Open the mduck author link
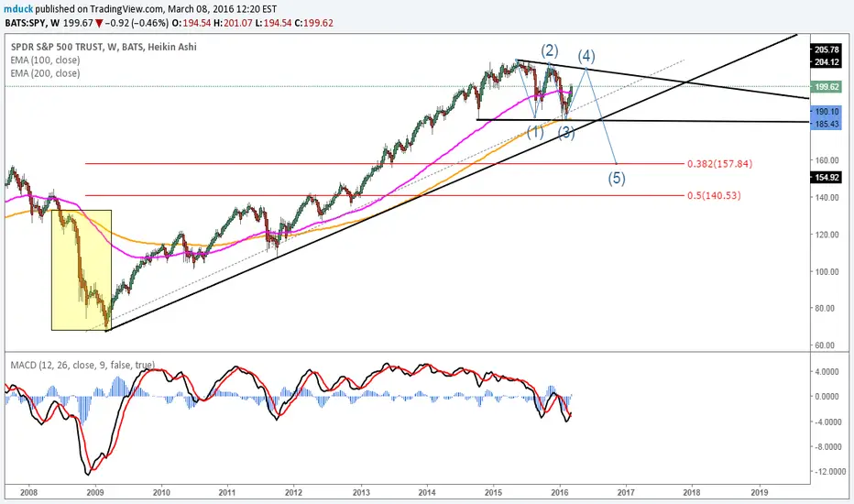Screen dimensions: 854x504 tap(17, 9)
